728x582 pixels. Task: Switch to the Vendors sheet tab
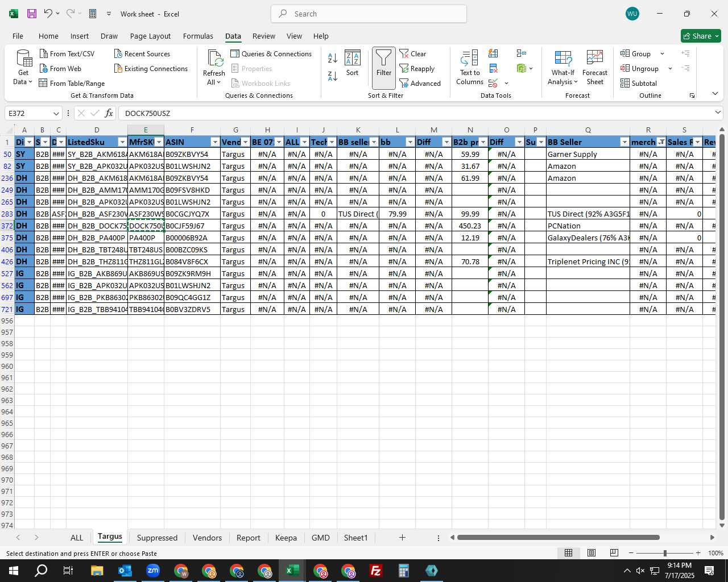207,538
